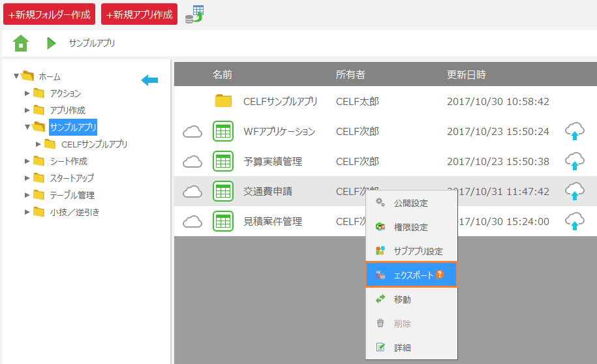Viewport: 597px width, 364px height.
Task: Click 予算実績管理 app sheet icon
Action: point(223,161)
